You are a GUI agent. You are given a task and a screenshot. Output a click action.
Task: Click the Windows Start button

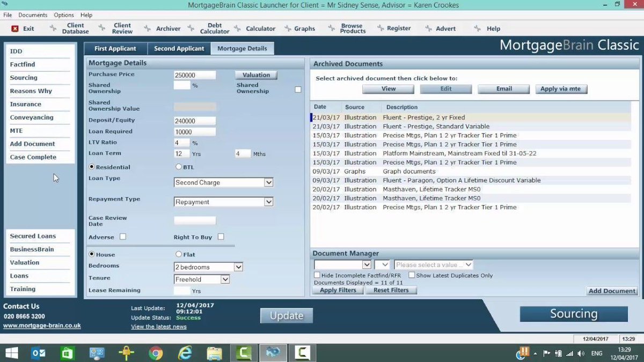coord(11,353)
